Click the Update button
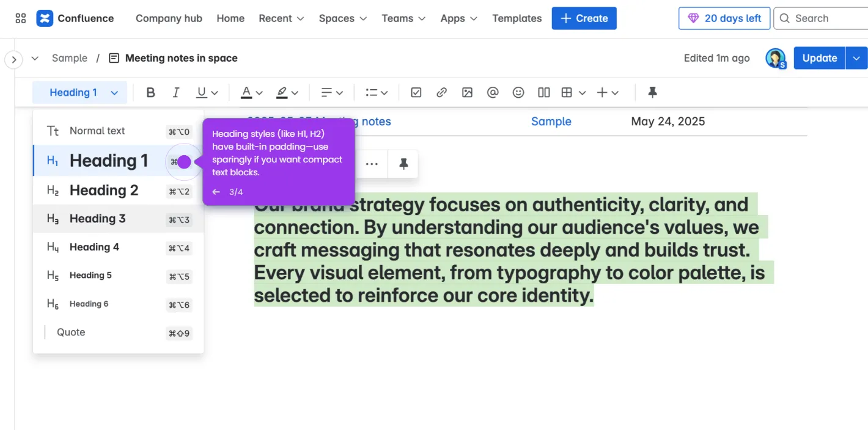This screenshot has height=430, width=868. [820, 58]
